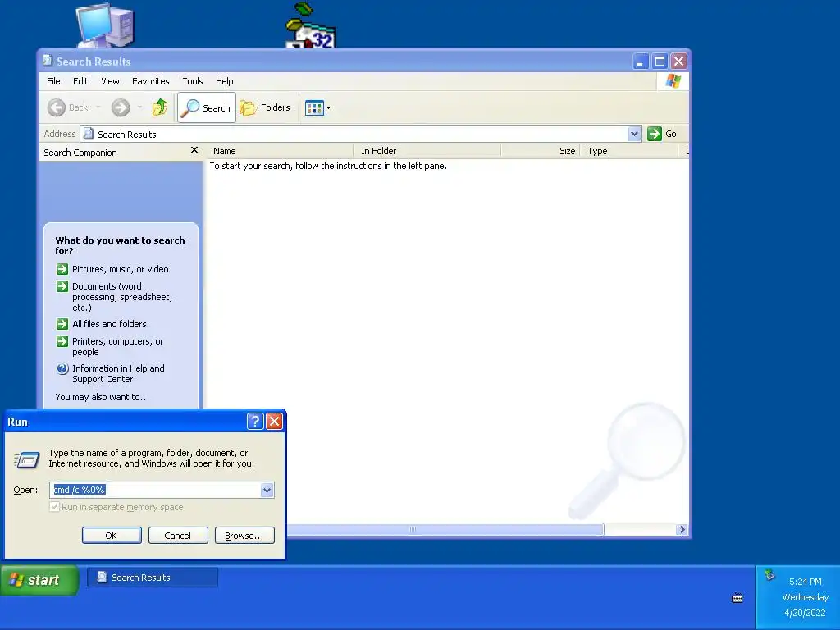Expand the Run dialog Open dropdown
The height and width of the screenshot is (630, 840).
click(x=267, y=491)
